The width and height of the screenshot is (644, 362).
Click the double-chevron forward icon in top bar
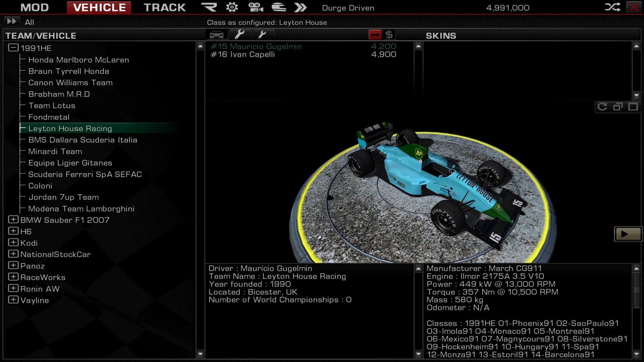point(300,7)
